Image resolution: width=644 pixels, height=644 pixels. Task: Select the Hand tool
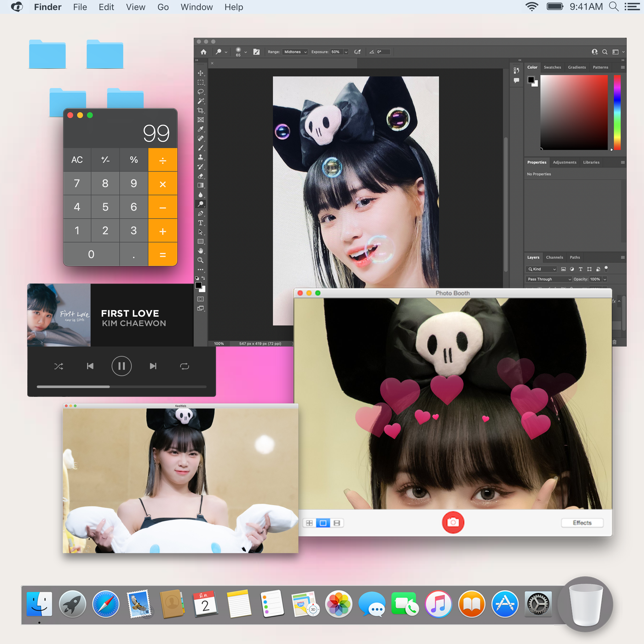coord(200,251)
